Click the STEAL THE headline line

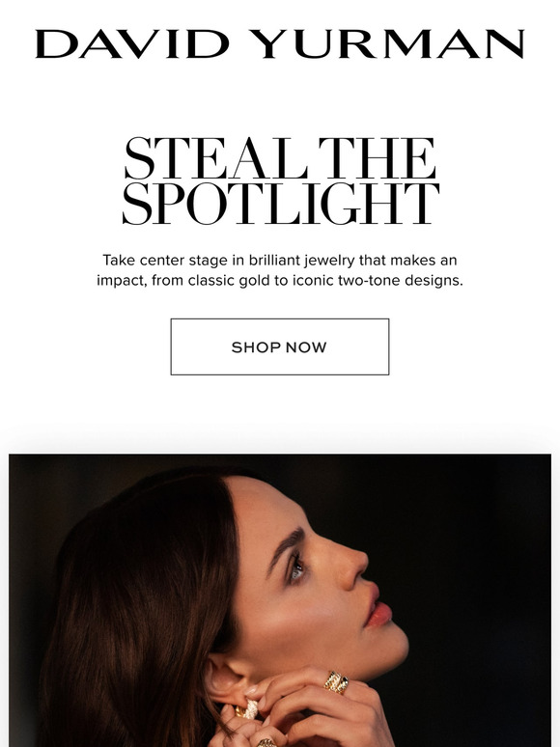coord(280,158)
